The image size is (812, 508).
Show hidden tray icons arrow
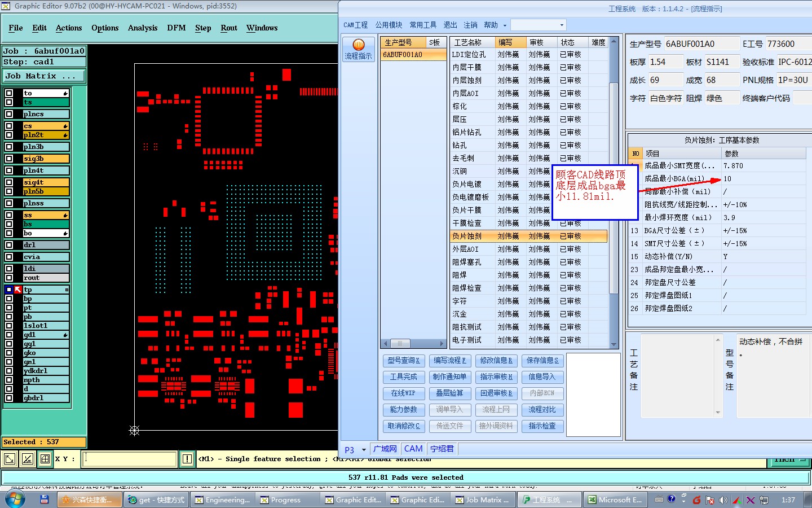pyautogui.click(x=683, y=500)
